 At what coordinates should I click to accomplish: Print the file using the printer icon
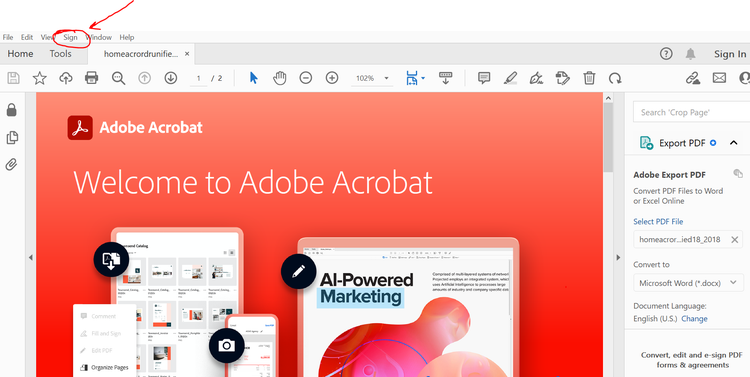click(91, 78)
